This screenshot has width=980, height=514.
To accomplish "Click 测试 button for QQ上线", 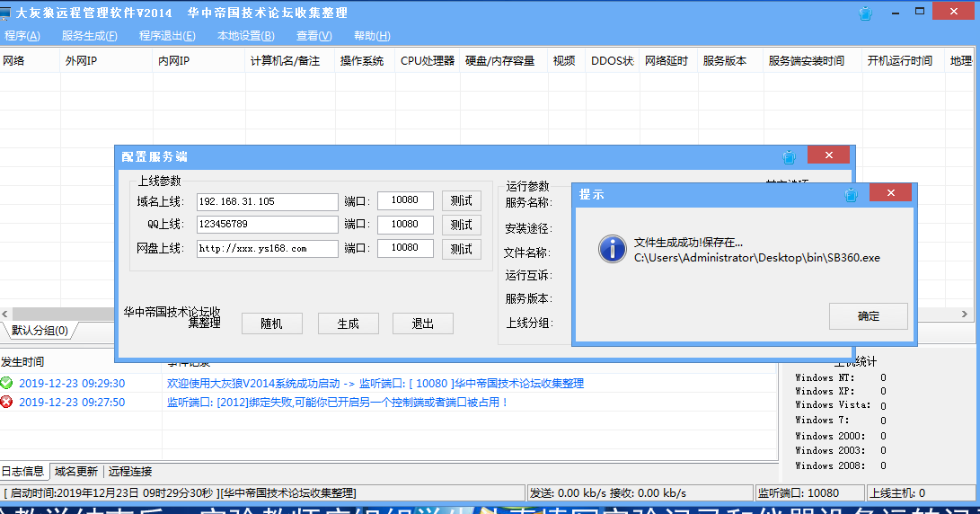I will [461, 225].
